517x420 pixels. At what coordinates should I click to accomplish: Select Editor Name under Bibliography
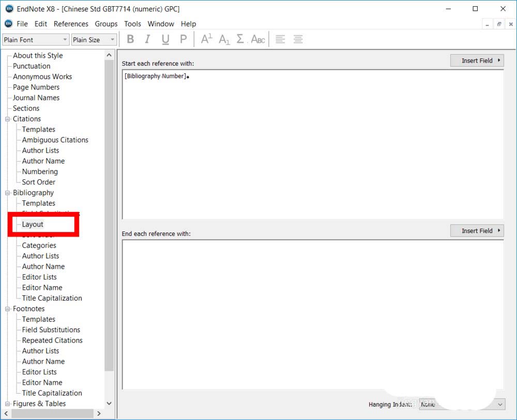[42, 287]
